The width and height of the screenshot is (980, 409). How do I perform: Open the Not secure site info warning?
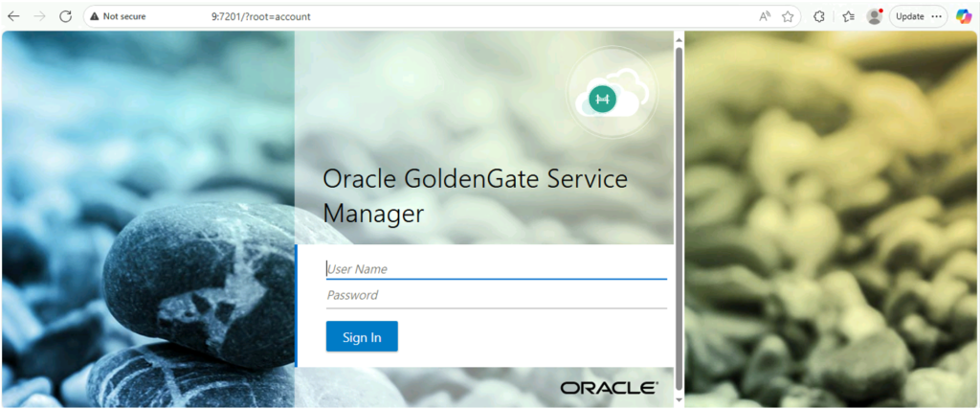point(118,16)
